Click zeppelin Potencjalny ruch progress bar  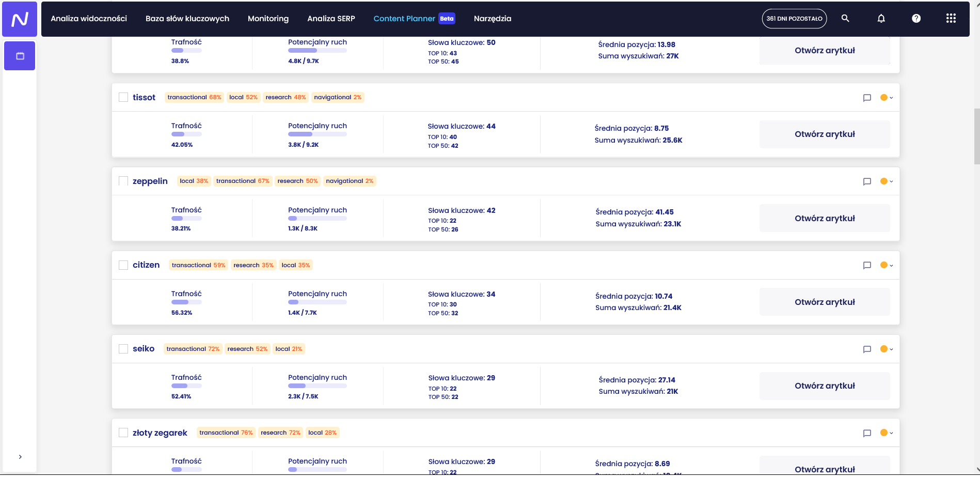[318, 218]
